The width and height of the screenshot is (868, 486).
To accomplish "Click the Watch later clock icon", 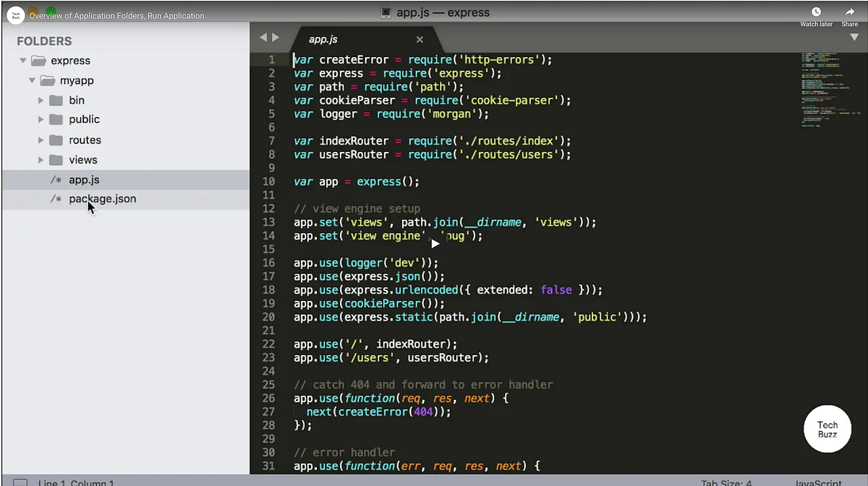I will (816, 12).
